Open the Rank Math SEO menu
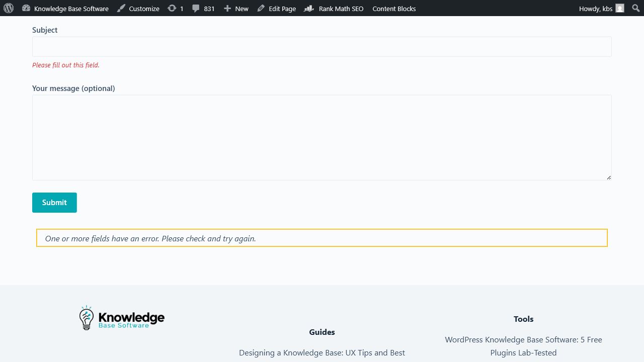The height and width of the screenshot is (362, 644). pos(334,8)
